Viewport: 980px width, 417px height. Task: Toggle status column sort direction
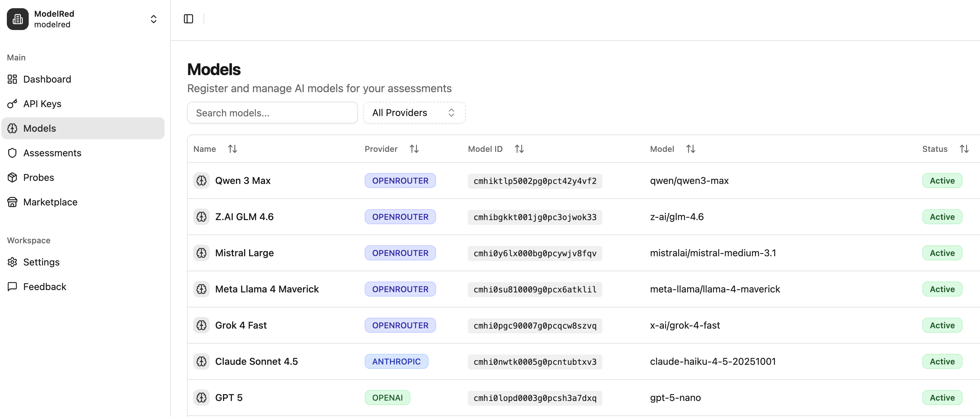pyautogui.click(x=965, y=149)
